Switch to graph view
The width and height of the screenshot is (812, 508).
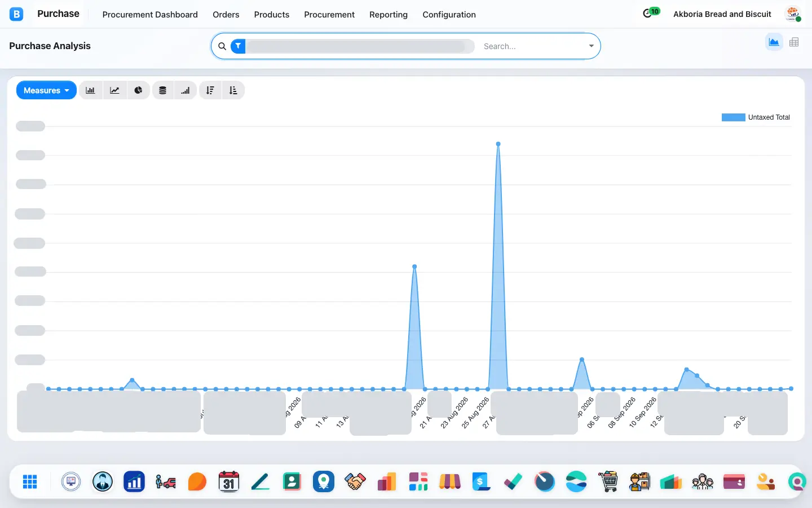coord(774,42)
